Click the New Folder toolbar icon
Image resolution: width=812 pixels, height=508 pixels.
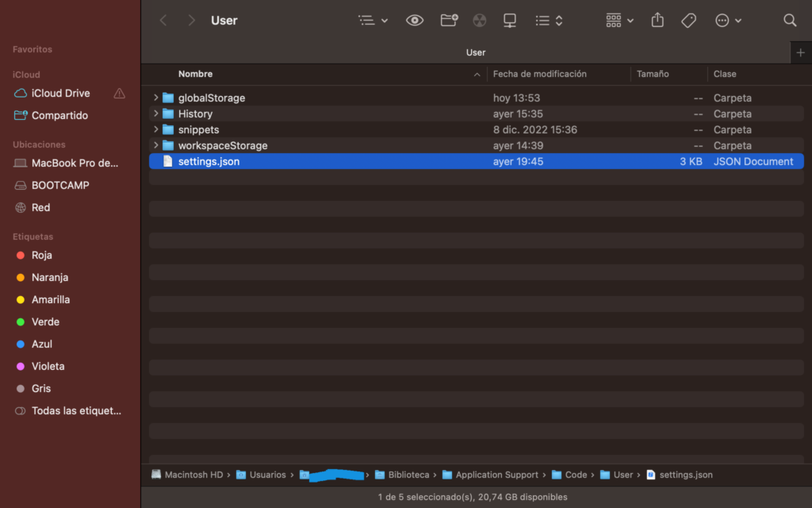click(449, 21)
